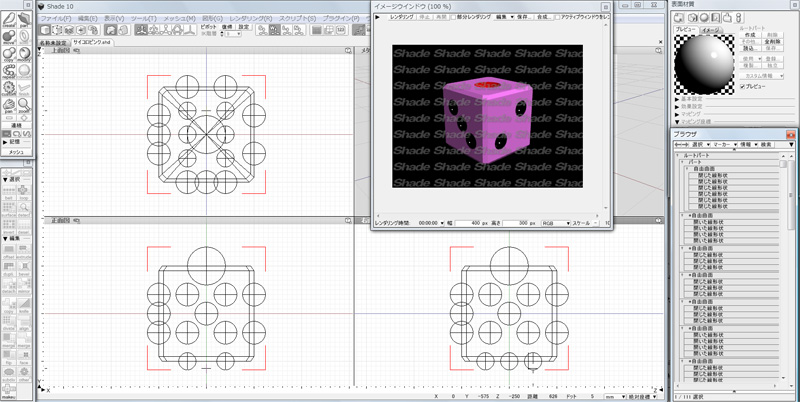Open the 使用 dropdown in material panel
This screenshot has width=800, height=402.
[x=751, y=59]
